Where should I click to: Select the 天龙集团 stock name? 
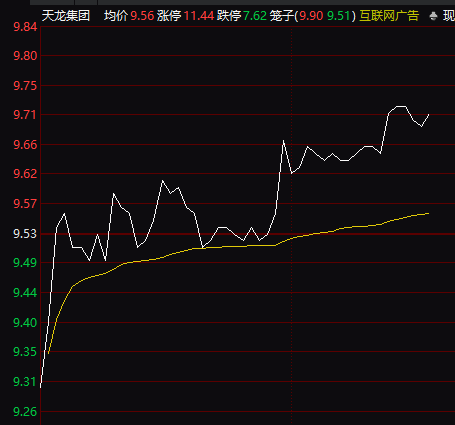tap(66, 16)
